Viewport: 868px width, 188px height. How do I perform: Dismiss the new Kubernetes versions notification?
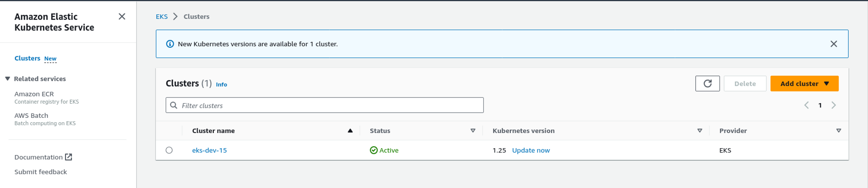click(834, 44)
